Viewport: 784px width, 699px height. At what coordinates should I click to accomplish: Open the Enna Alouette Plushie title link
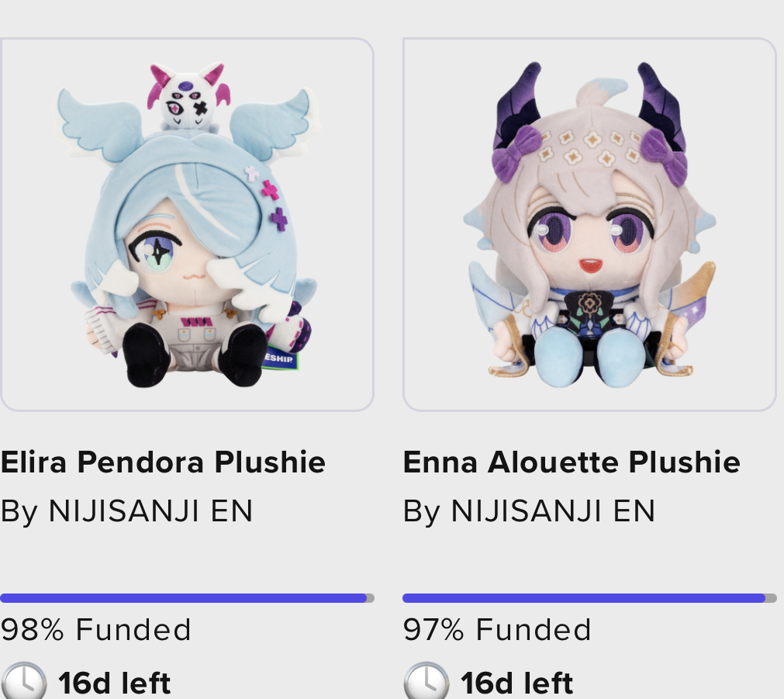click(x=572, y=462)
